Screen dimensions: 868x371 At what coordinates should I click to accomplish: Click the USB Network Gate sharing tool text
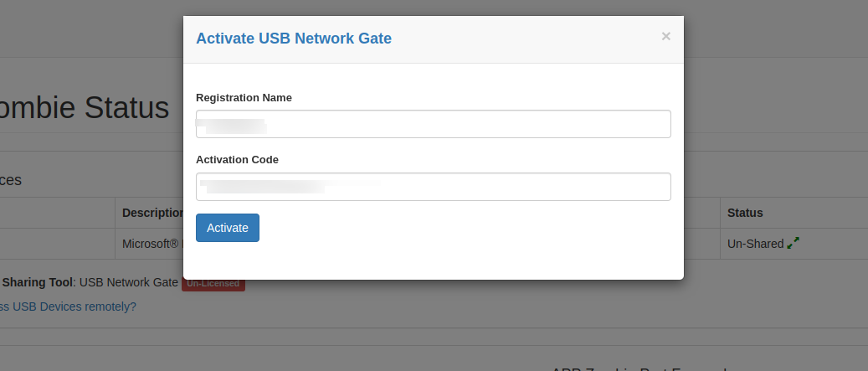(128, 282)
